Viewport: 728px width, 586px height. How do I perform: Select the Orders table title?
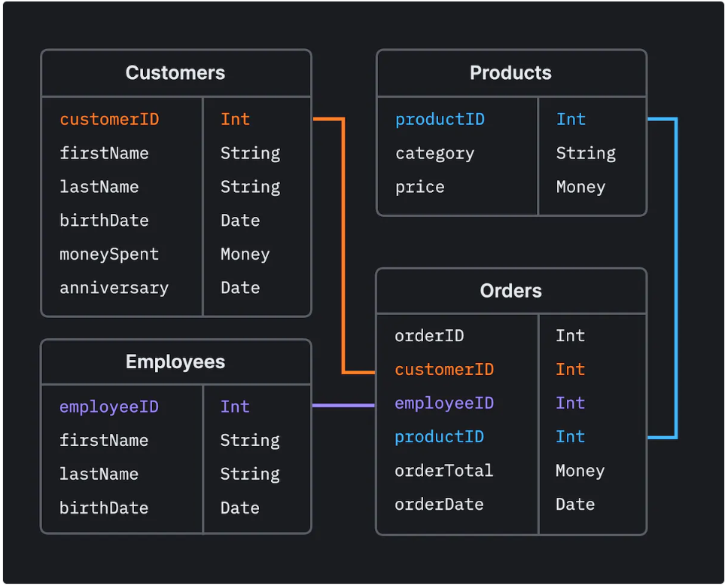(x=510, y=290)
